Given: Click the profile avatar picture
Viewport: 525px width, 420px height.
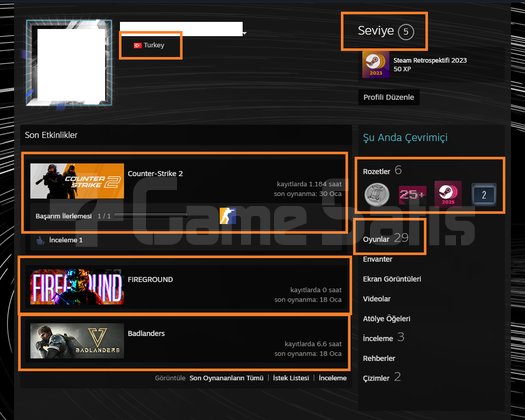Looking at the screenshot, I should pyautogui.click(x=69, y=63).
